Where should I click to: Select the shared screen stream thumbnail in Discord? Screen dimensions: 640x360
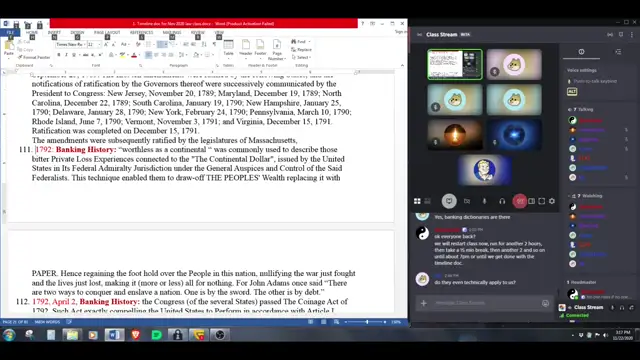(x=455, y=64)
